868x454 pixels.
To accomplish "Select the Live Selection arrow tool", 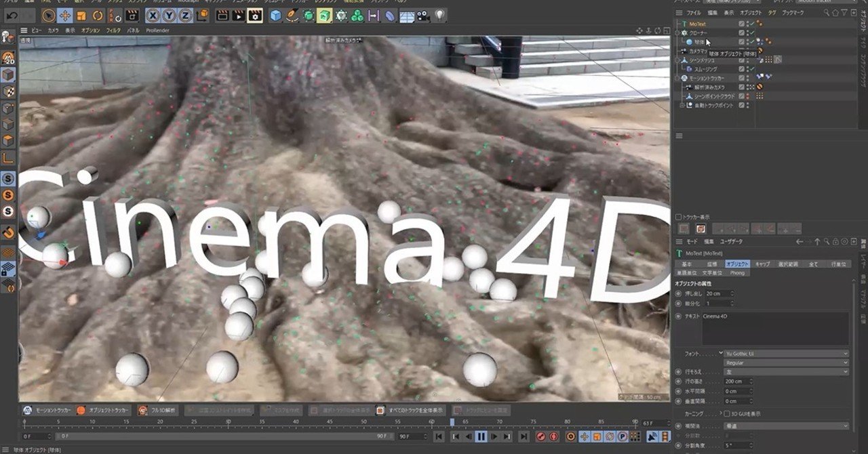I will coord(48,15).
